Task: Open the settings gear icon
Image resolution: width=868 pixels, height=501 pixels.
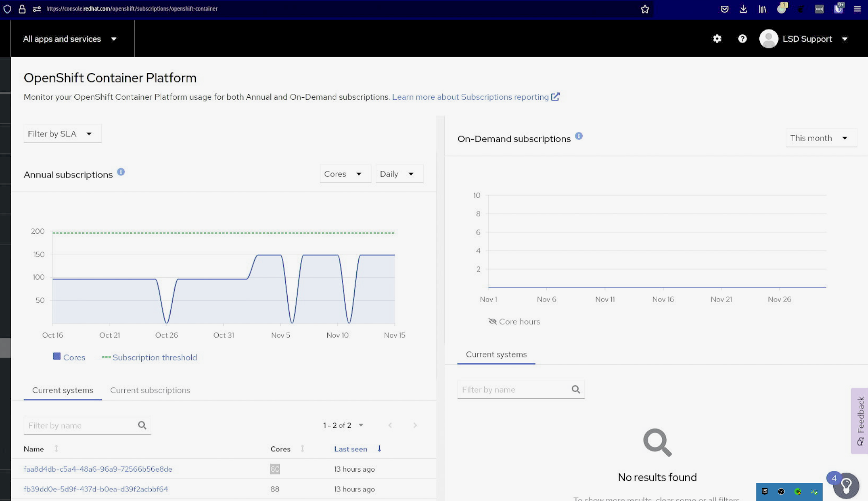Action: (x=717, y=39)
